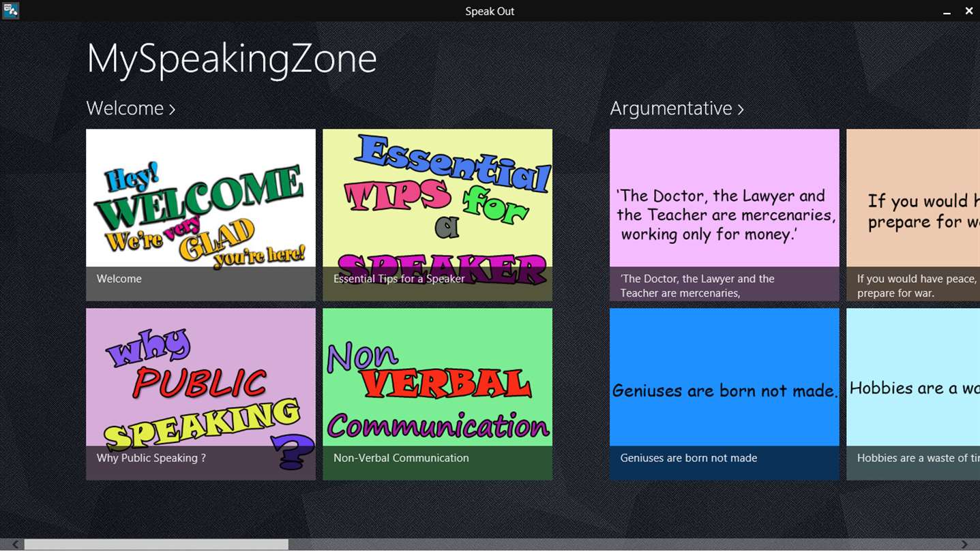Click the scroll right arrow
980x552 pixels.
[x=964, y=545]
